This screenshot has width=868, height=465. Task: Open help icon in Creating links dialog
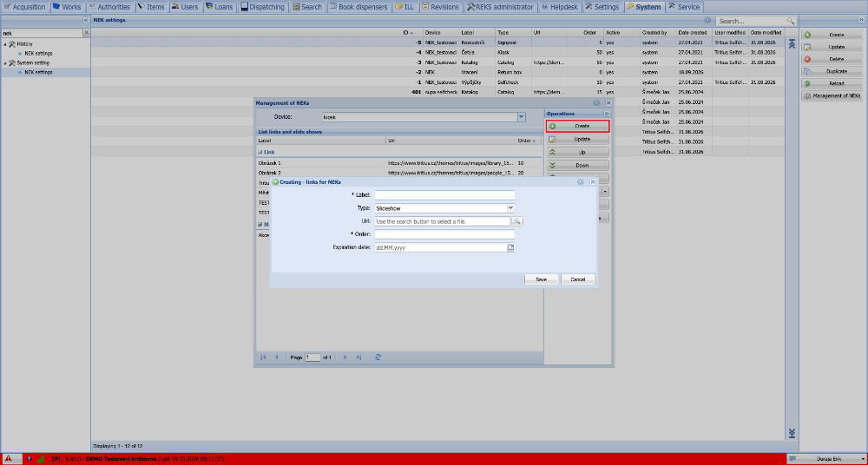tap(580, 181)
